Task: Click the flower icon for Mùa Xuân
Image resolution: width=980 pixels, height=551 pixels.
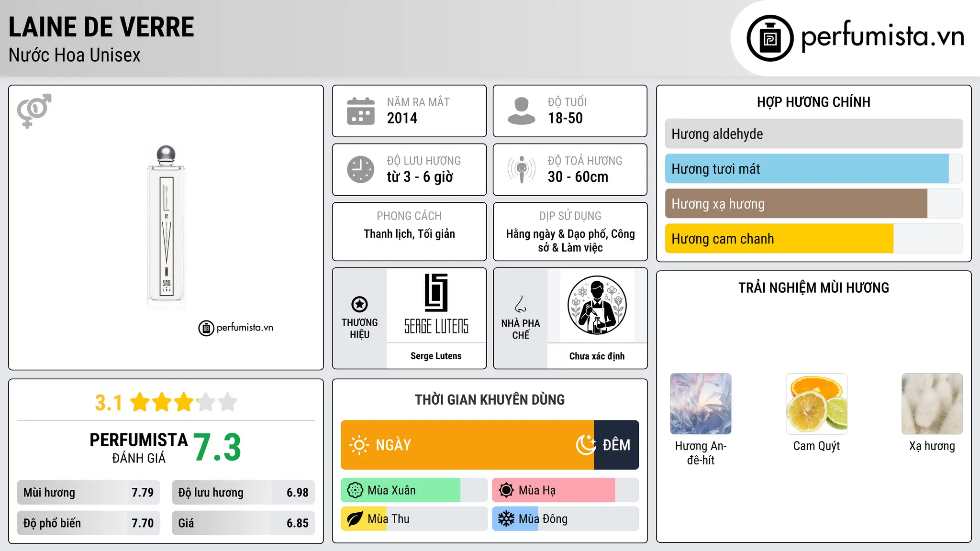Action: point(355,490)
